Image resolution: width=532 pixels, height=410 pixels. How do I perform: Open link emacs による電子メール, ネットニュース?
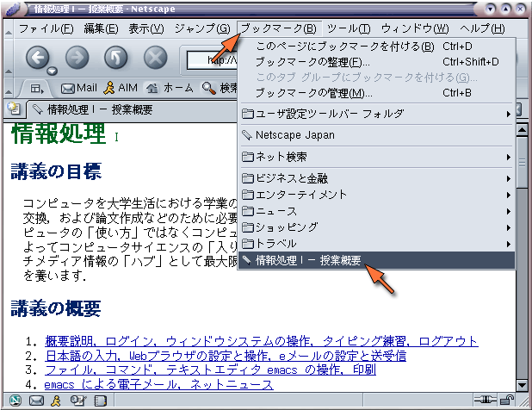pyautogui.click(x=158, y=384)
